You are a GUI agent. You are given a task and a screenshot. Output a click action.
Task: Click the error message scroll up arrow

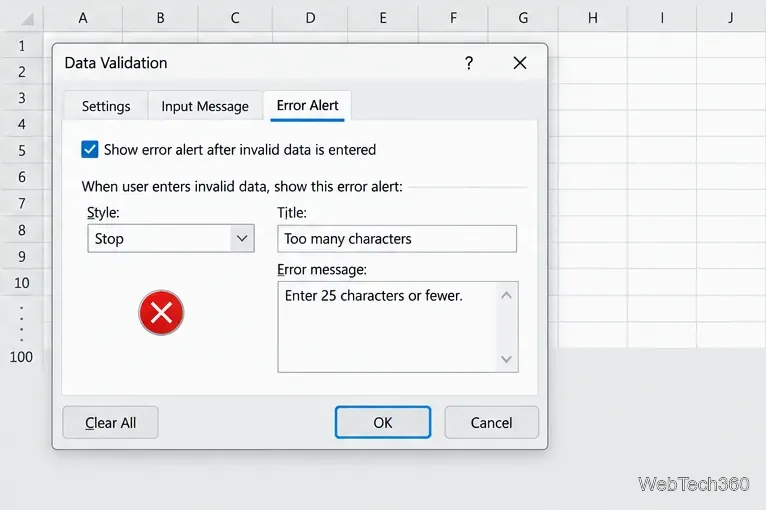coord(507,295)
